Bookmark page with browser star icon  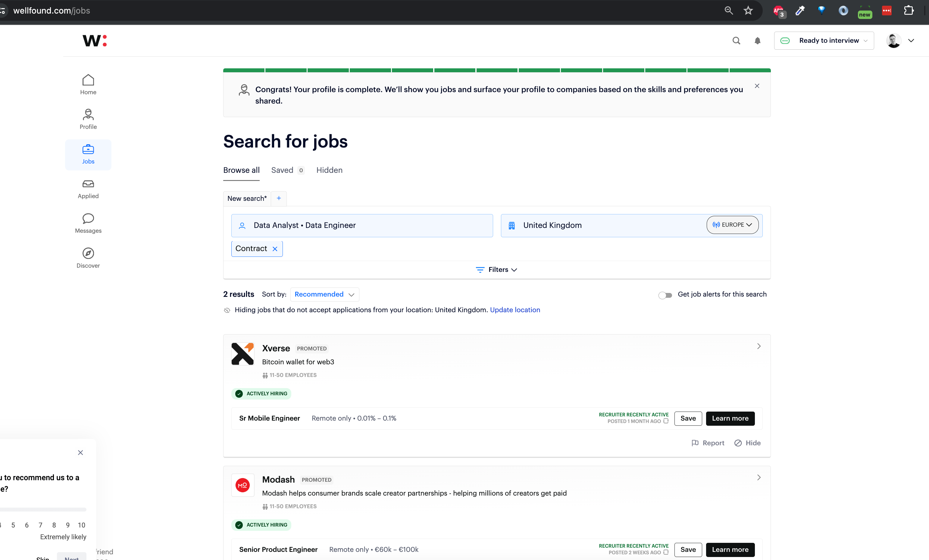(748, 11)
